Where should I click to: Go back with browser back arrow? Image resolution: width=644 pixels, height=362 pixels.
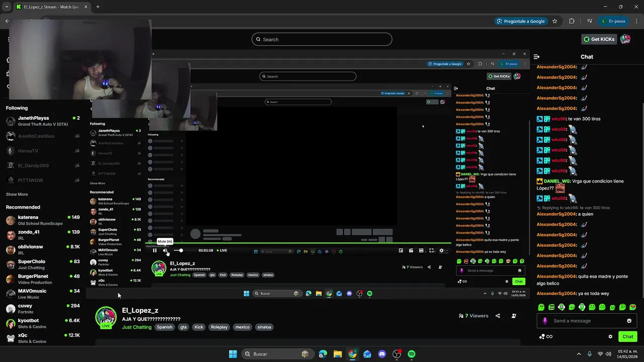[x=7, y=21]
